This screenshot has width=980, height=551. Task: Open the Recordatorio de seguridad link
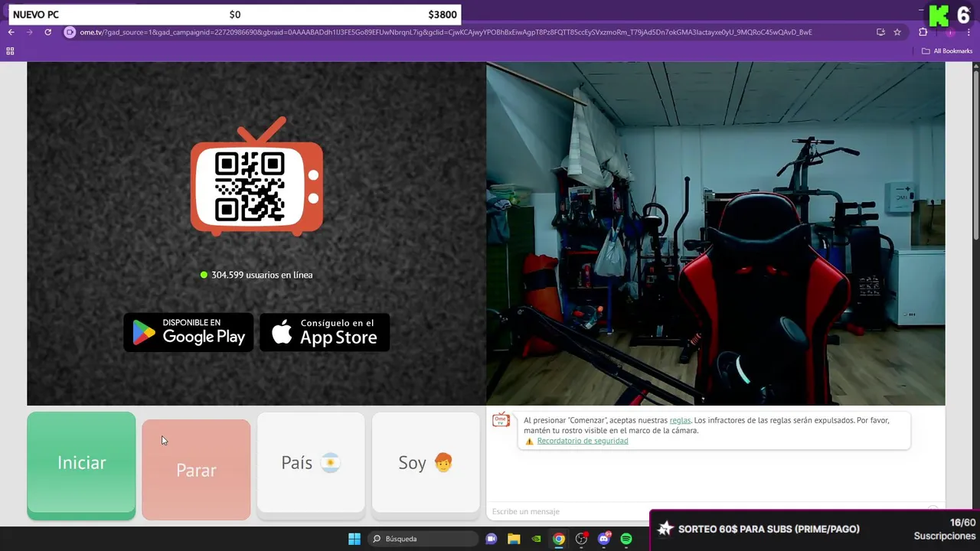point(583,441)
